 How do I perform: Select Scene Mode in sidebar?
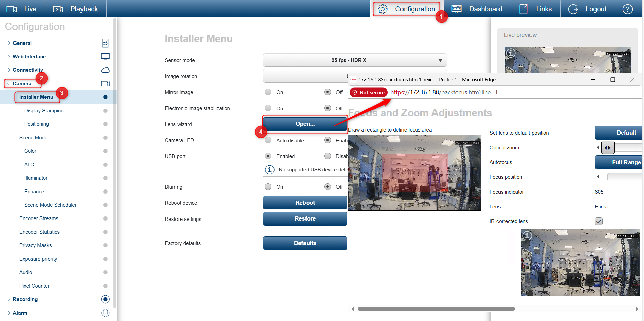pyautogui.click(x=33, y=138)
